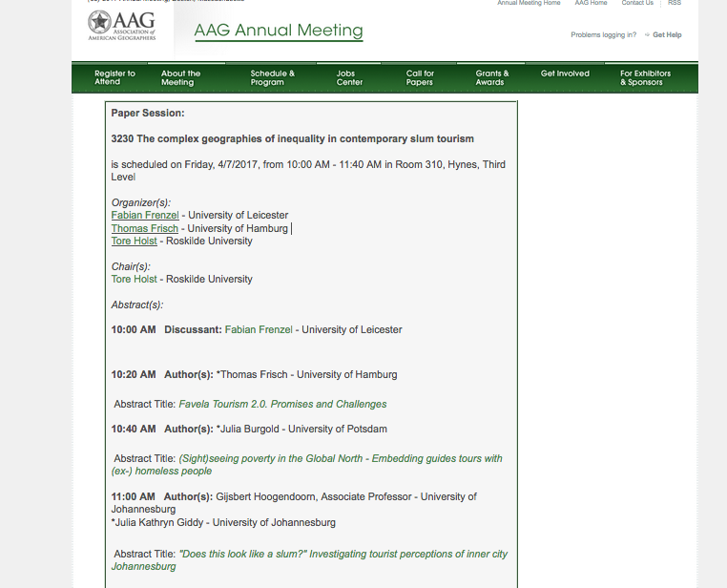The width and height of the screenshot is (727, 588).
Task: Open For Exhibitors & Sponsors menu
Action: point(645,77)
